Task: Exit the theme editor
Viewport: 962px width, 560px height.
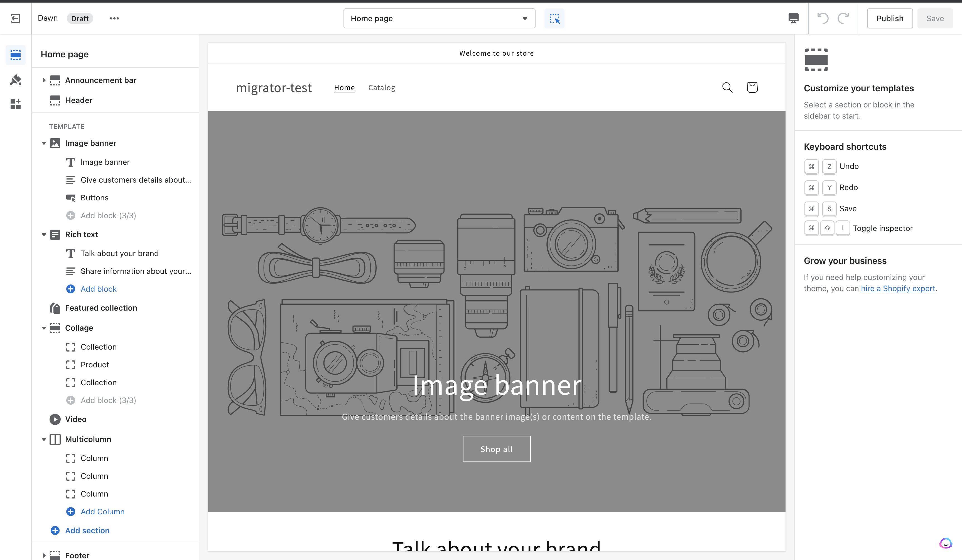Action: pos(16,18)
